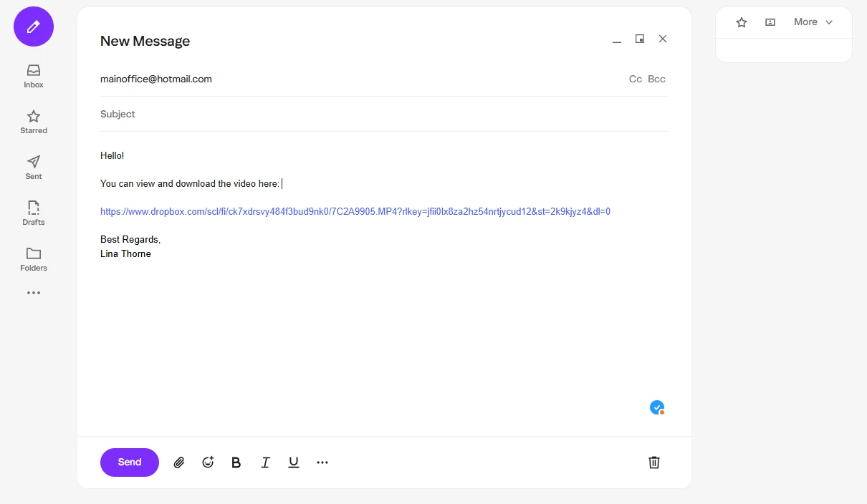Insert an emoji
Image resolution: width=867 pixels, height=504 pixels.
(208, 462)
